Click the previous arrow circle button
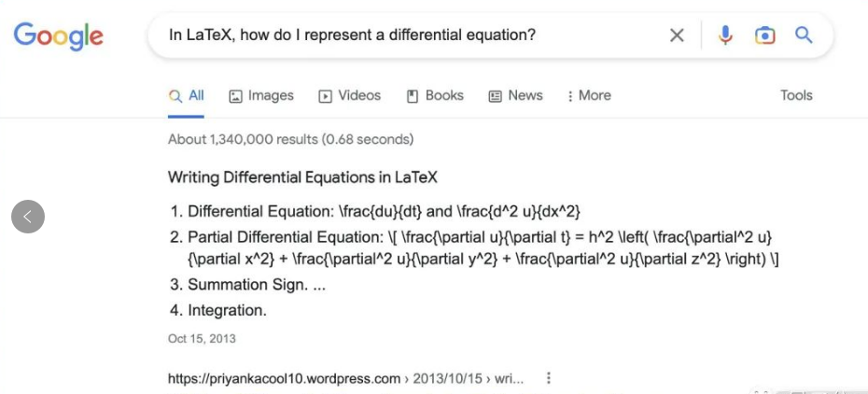 [x=28, y=217]
